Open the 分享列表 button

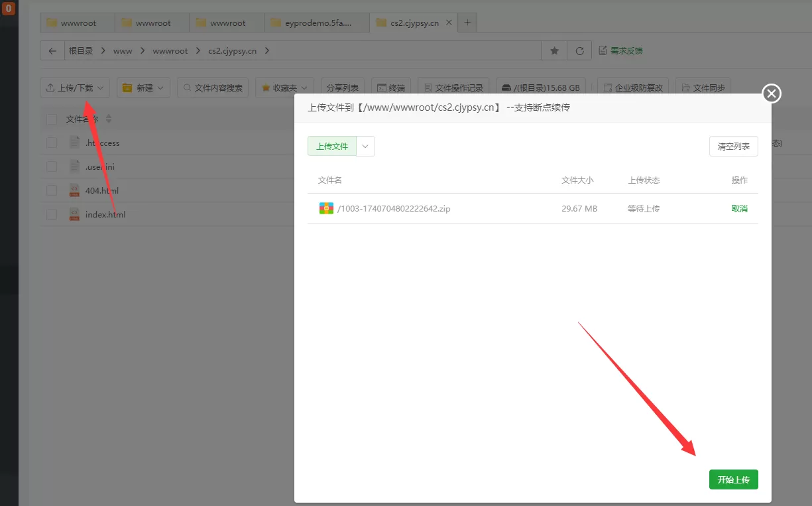pos(343,88)
